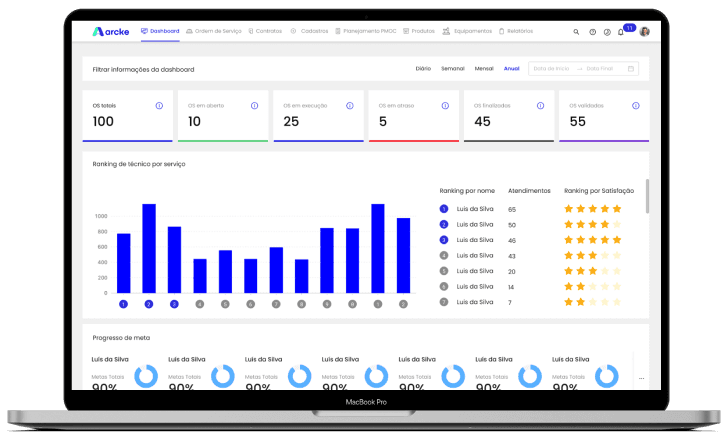Open the Relatórios menu item
Screen dimensions: 728x442
516,32
